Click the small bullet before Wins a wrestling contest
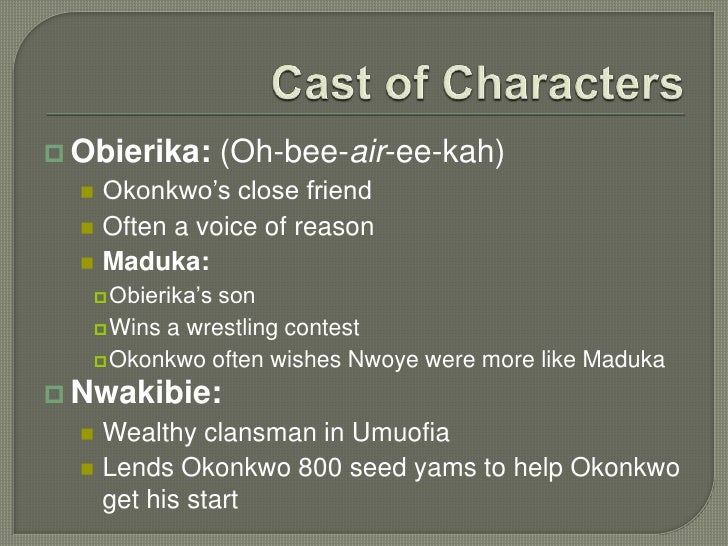Screen dimensions: 728x546 [100, 329]
